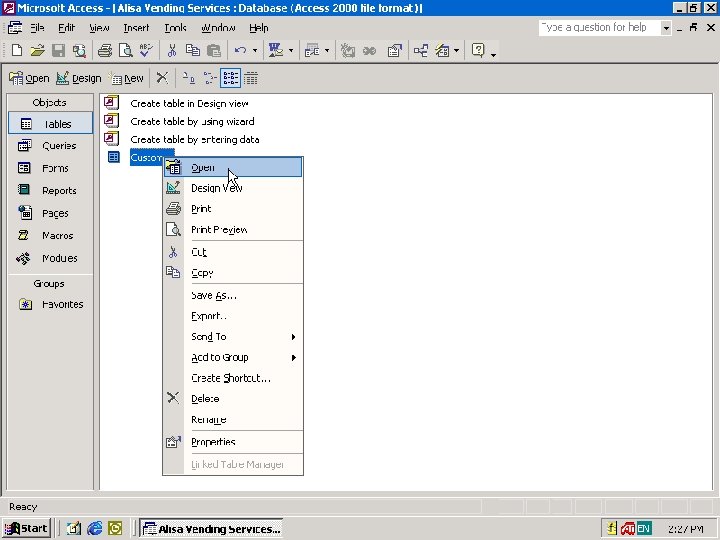Click the OfficeLinks toolbar icon

point(276,51)
